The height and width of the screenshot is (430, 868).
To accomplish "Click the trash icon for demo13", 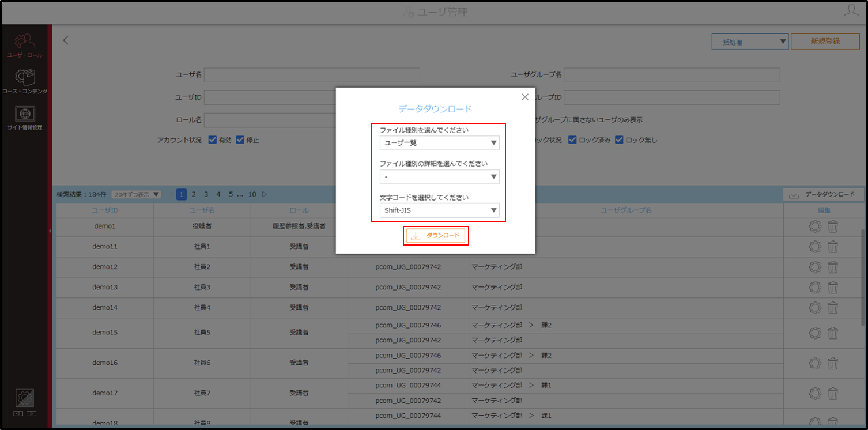I will click(x=833, y=287).
